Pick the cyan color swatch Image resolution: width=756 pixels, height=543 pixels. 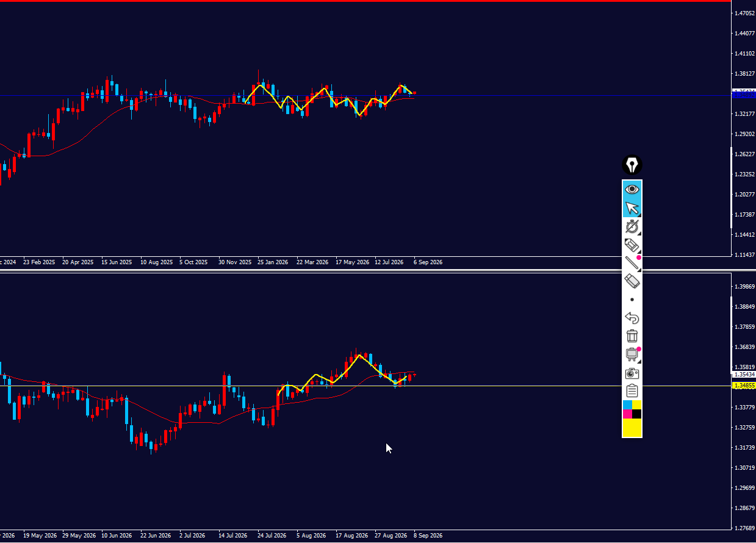[x=627, y=405]
